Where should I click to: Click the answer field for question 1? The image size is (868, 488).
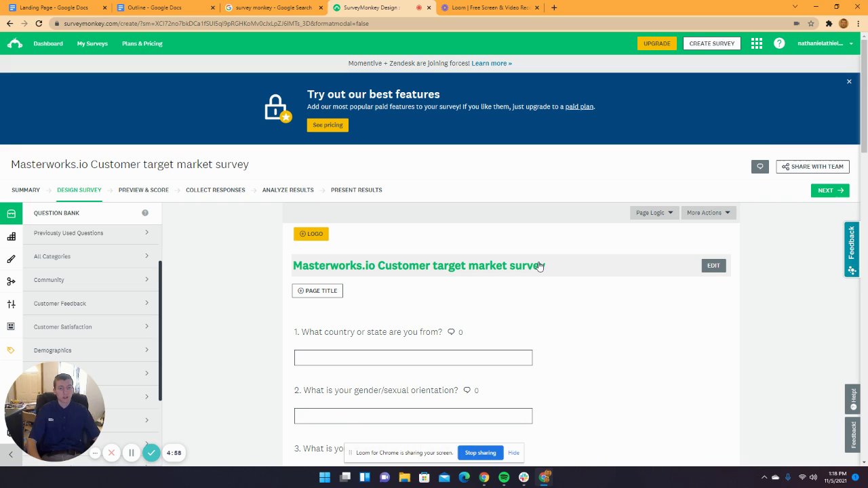coord(414,358)
